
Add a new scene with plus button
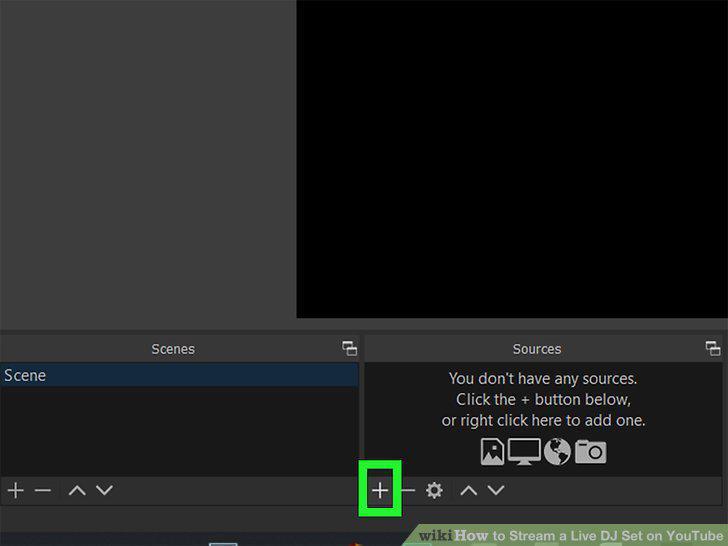click(15, 490)
